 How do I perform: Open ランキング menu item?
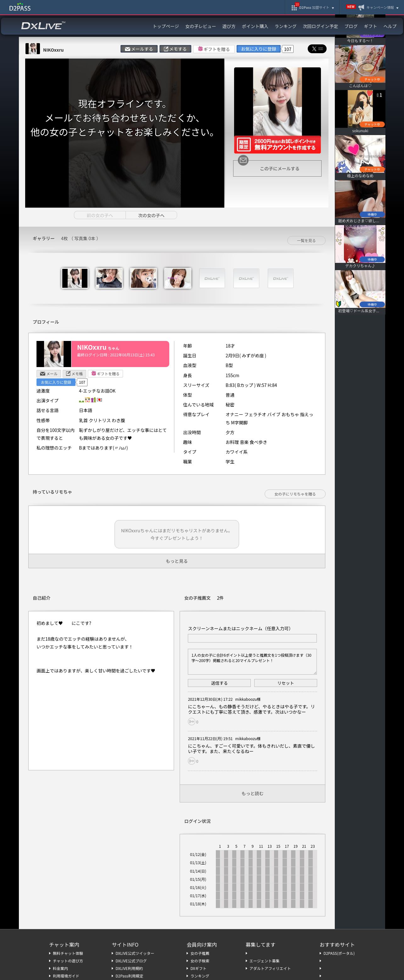[x=285, y=26]
